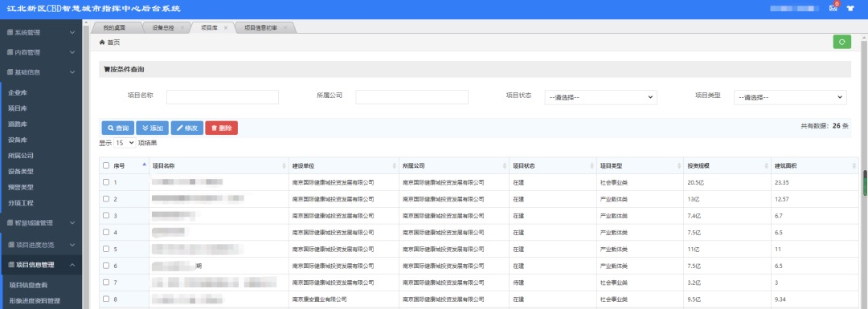Check the row 4 checkbox
The height and width of the screenshot is (309, 868).
(106, 232)
